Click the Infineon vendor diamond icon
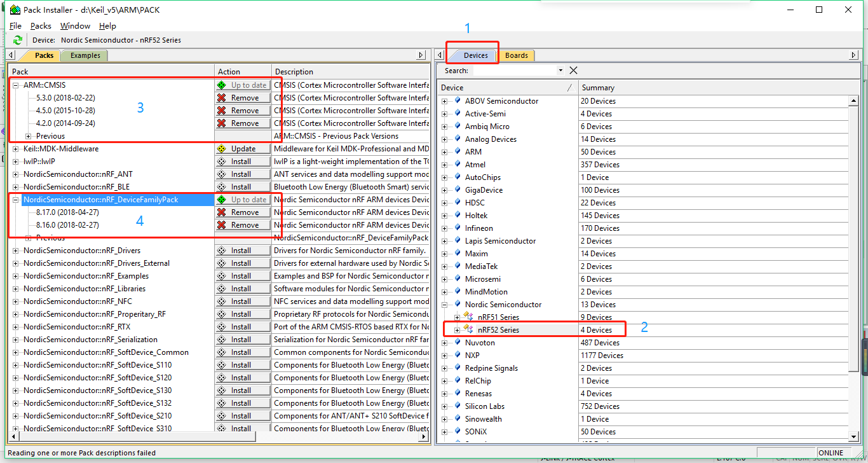This screenshot has width=868, height=463. [457, 228]
